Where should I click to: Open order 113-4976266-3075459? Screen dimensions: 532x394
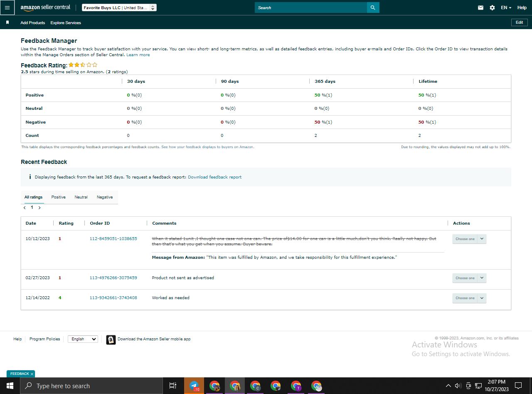(x=113, y=278)
